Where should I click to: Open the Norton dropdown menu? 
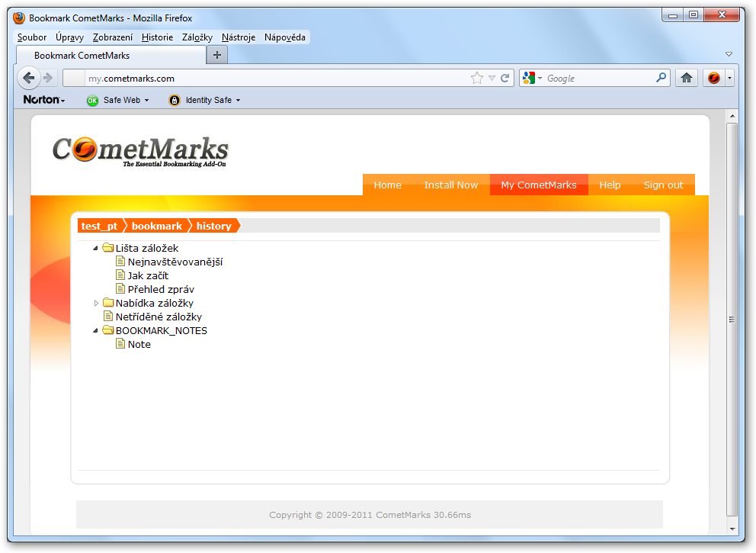pos(44,100)
